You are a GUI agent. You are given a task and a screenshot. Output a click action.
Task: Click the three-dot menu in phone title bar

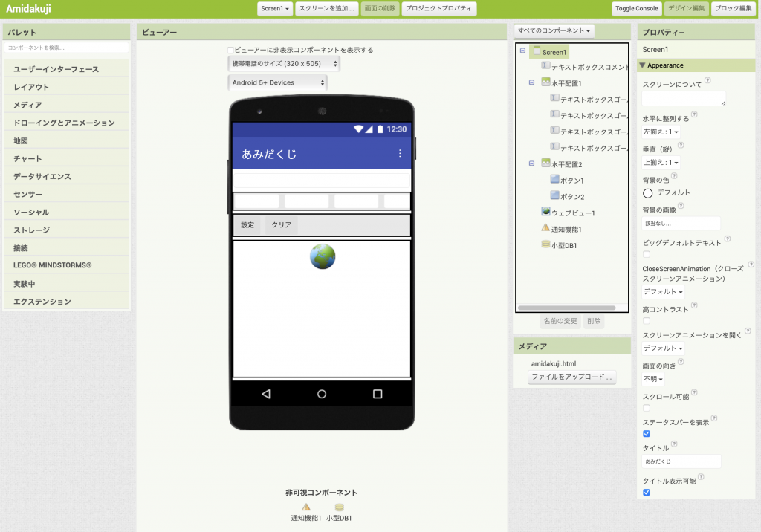400,154
